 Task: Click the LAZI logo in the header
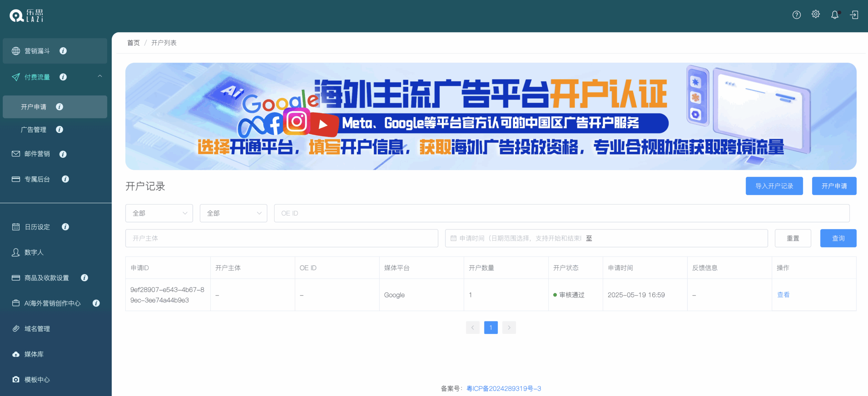26,16
